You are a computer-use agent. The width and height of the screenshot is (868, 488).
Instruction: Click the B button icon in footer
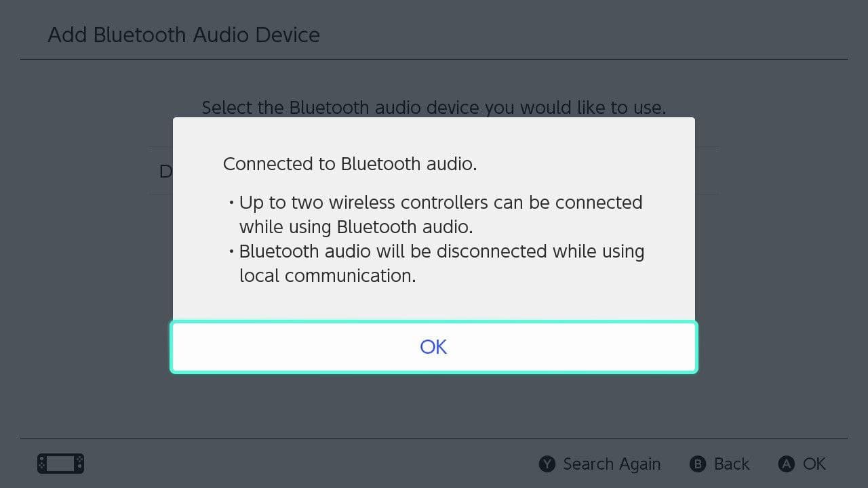[x=698, y=464]
